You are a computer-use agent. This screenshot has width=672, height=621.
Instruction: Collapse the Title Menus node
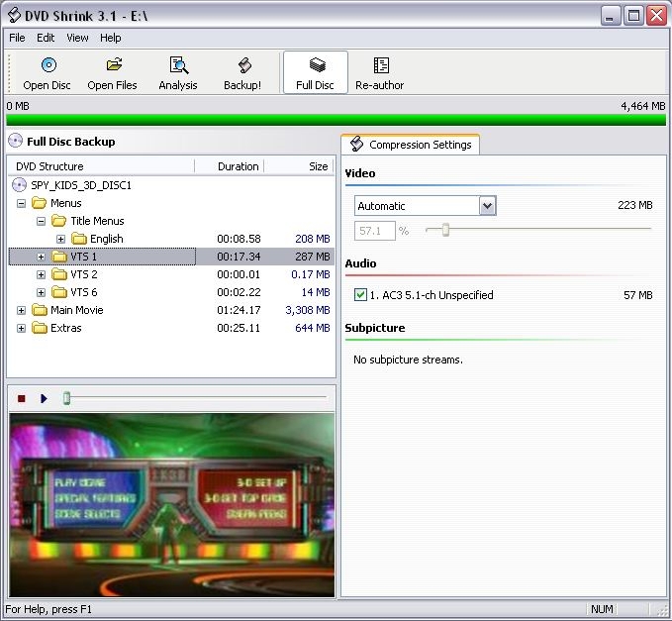[42, 221]
